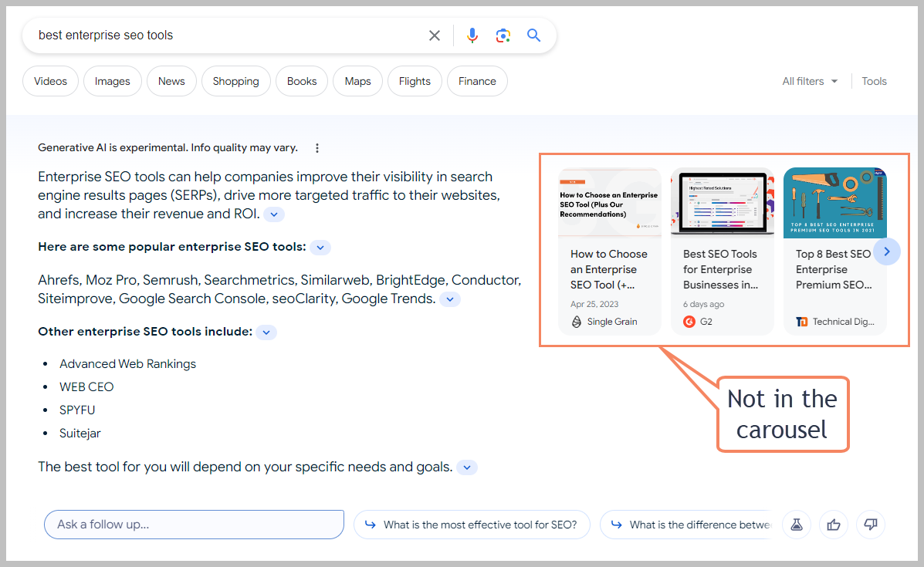The width and height of the screenshot is (924, 567).
Task: Expand the paragraph ending 'revenue and ROI'
Action: [x=274, y=214]
